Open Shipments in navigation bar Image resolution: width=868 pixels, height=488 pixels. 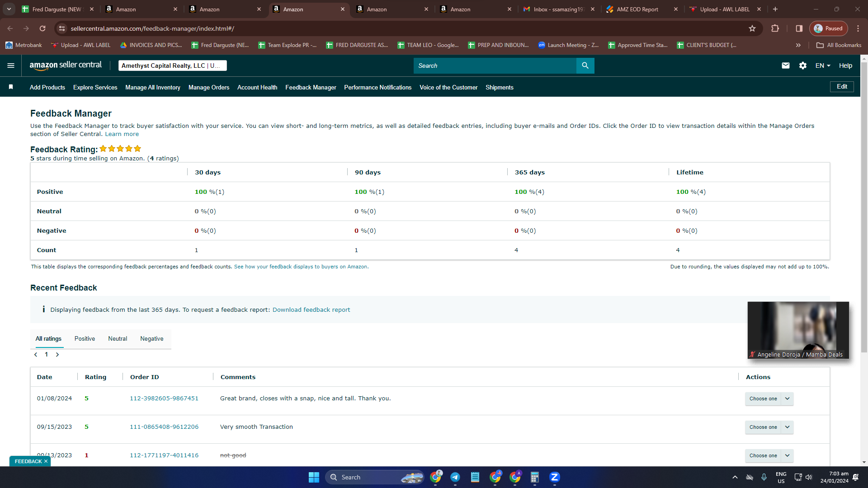(500, 87)
